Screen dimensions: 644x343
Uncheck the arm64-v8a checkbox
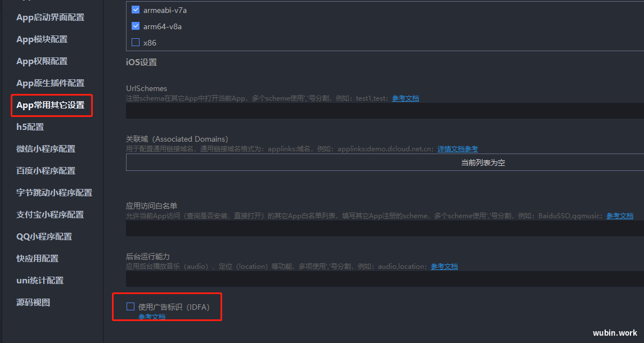tap(136, 26)
